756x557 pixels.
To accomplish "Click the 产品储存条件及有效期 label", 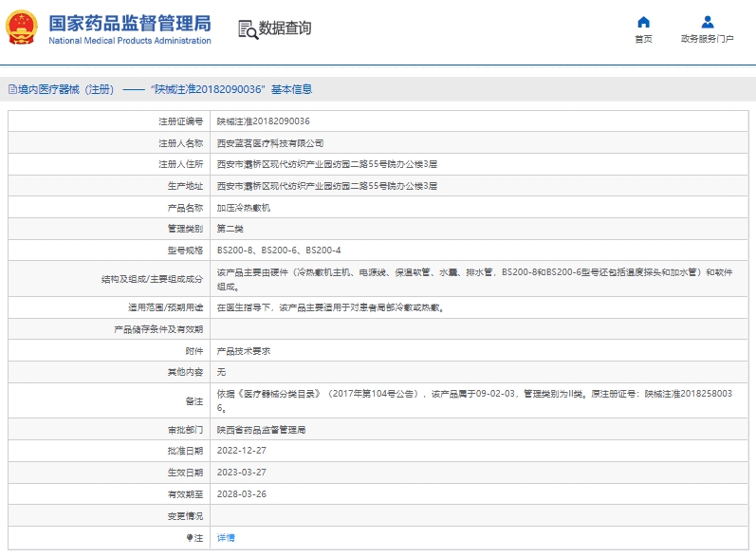I will click(158, 329).
